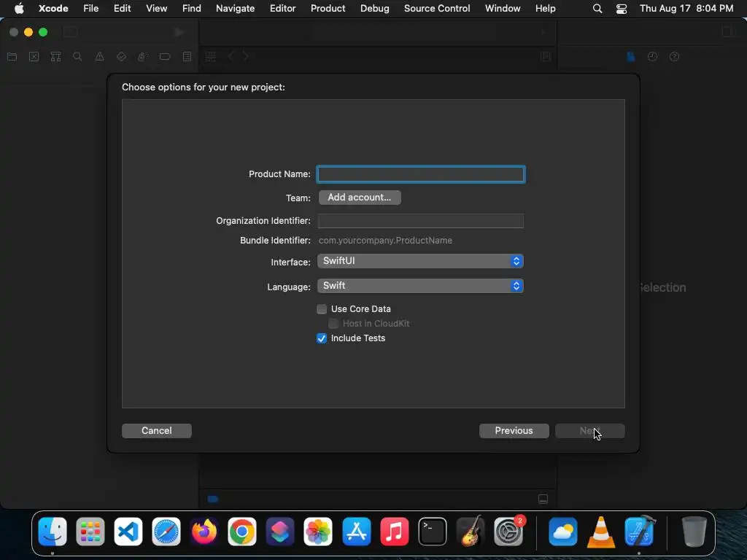Open the Product menu
The height and width of the screenshot is (560, 747).
pos(328,8)
